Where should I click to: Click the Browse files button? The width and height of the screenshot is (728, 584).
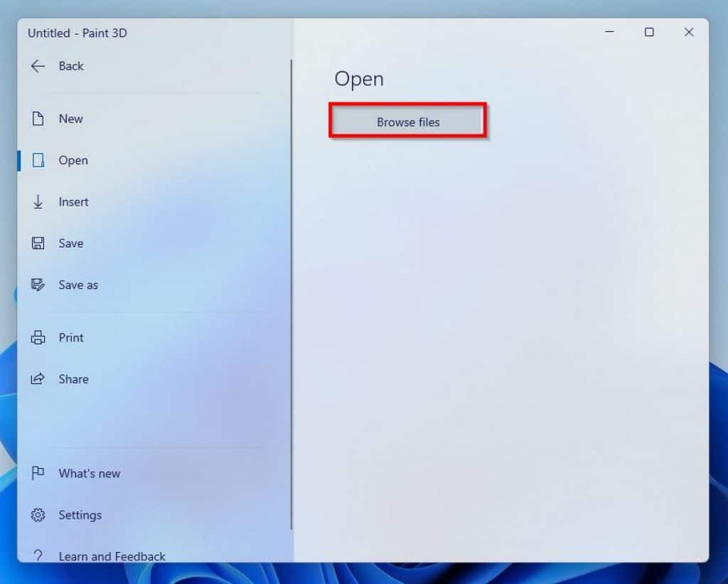coord(407,120)
